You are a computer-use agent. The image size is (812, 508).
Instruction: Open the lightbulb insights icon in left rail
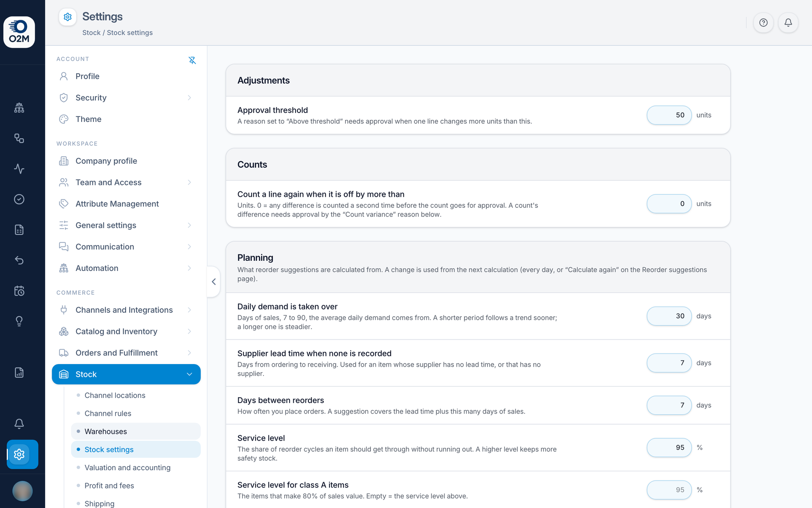coord(19,321)
